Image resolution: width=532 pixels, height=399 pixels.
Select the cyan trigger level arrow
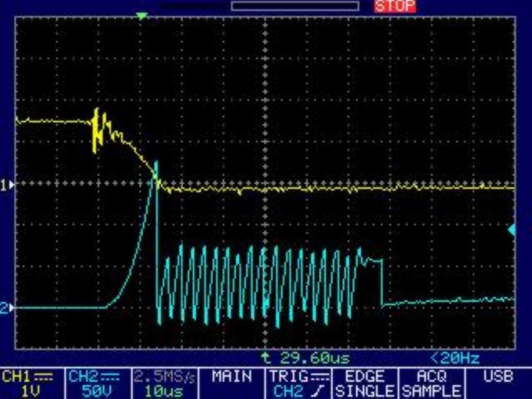pyautogui.click(x=512, y=229)
